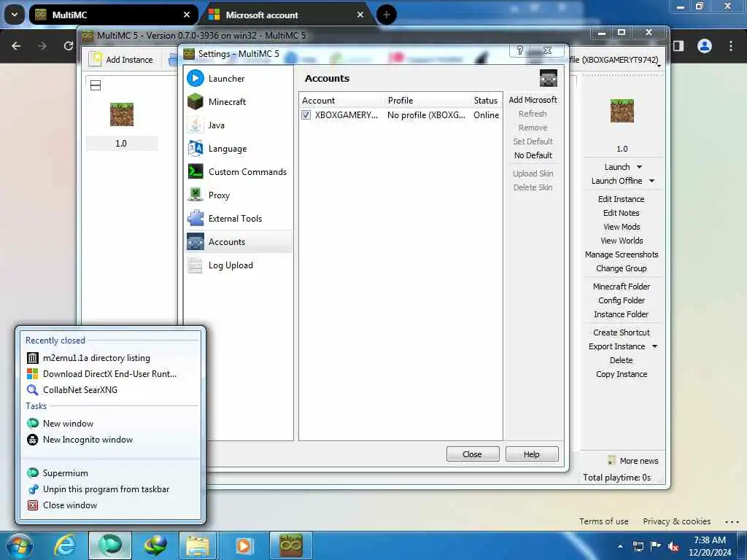Open Download DirectX End-User Runtime jump list entry
The image size is (747, 560).
point(111,374)
